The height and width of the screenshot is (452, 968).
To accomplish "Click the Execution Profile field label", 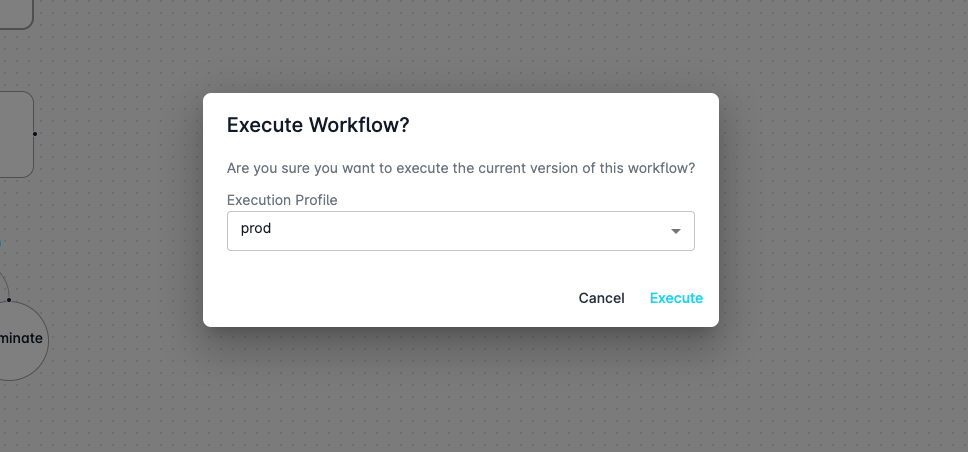I will click(x=282, y=200).
